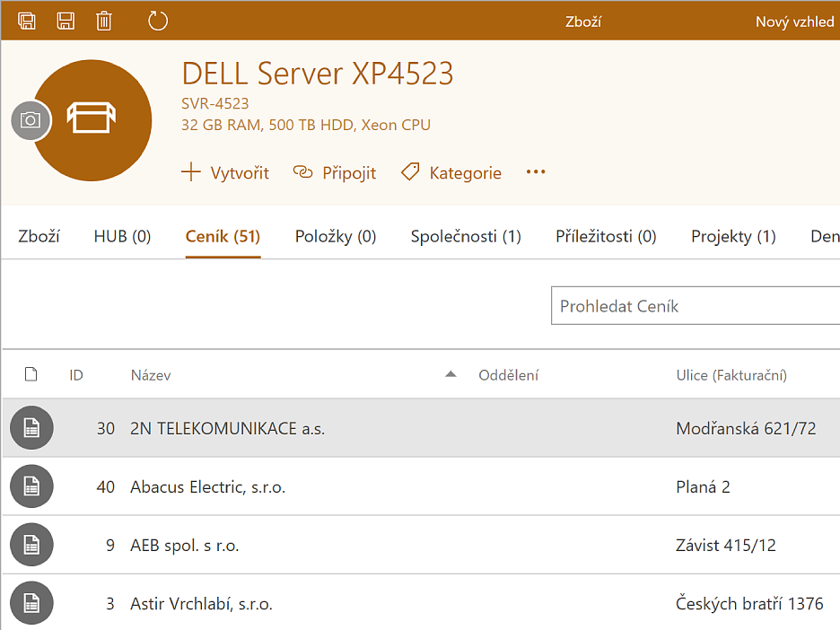Open Kategorie tag button
Screen dimensions: 840x630
pos(451,173)
